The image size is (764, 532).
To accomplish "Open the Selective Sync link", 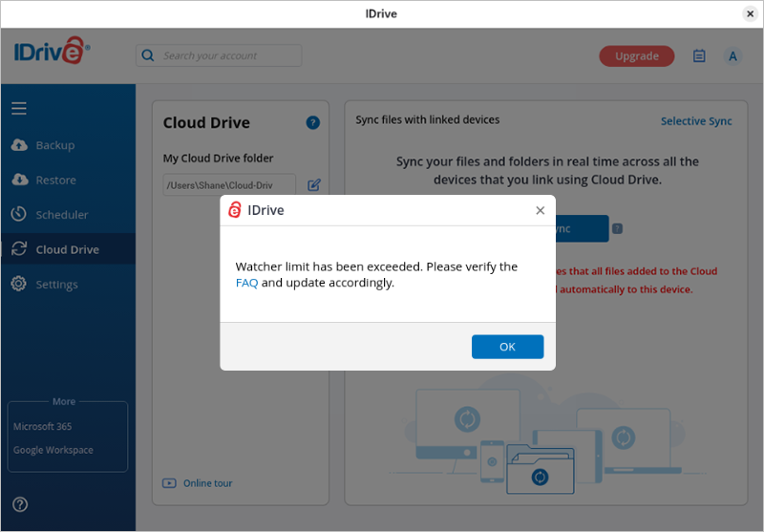I will tap(696, 121).
